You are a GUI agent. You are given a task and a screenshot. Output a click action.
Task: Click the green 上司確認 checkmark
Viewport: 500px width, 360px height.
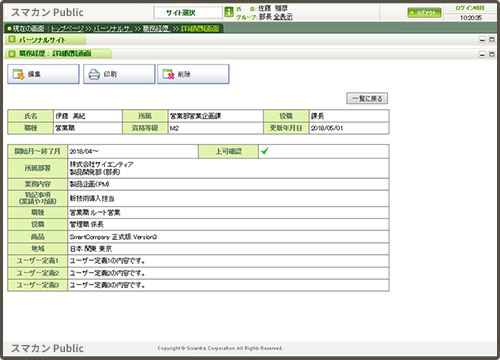click(265, 151)
